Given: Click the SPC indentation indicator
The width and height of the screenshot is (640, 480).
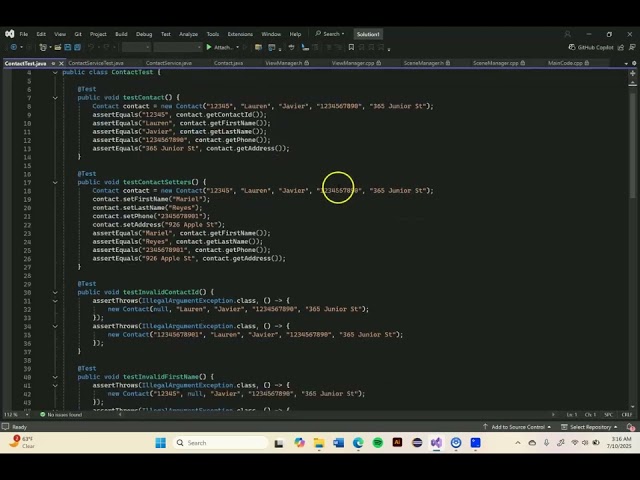Looking at the screenshot, I should click(608, 415).
